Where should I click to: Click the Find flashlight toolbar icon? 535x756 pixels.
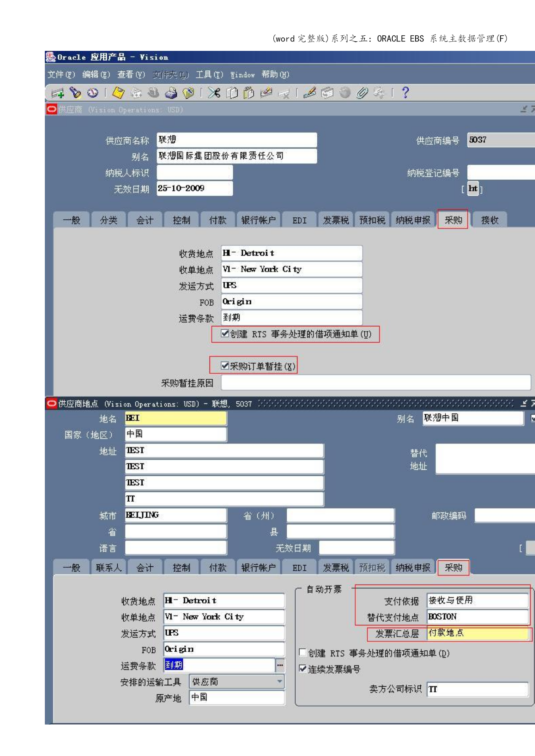[75, 93]
